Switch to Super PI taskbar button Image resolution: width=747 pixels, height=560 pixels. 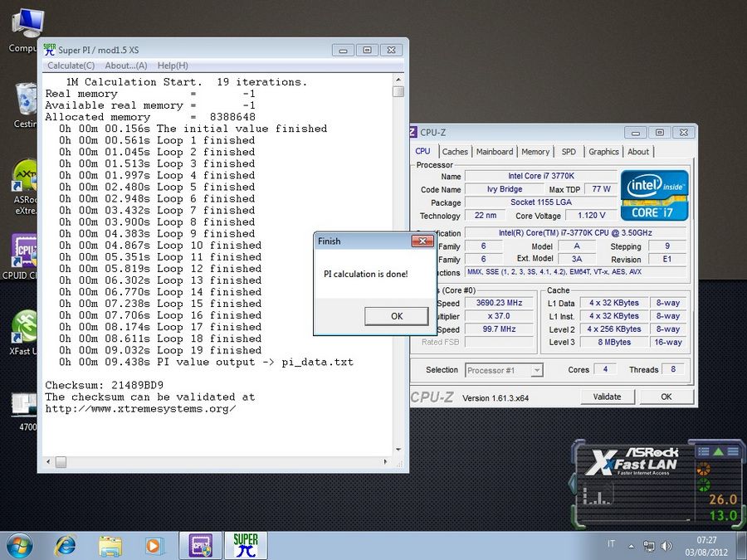246,546
